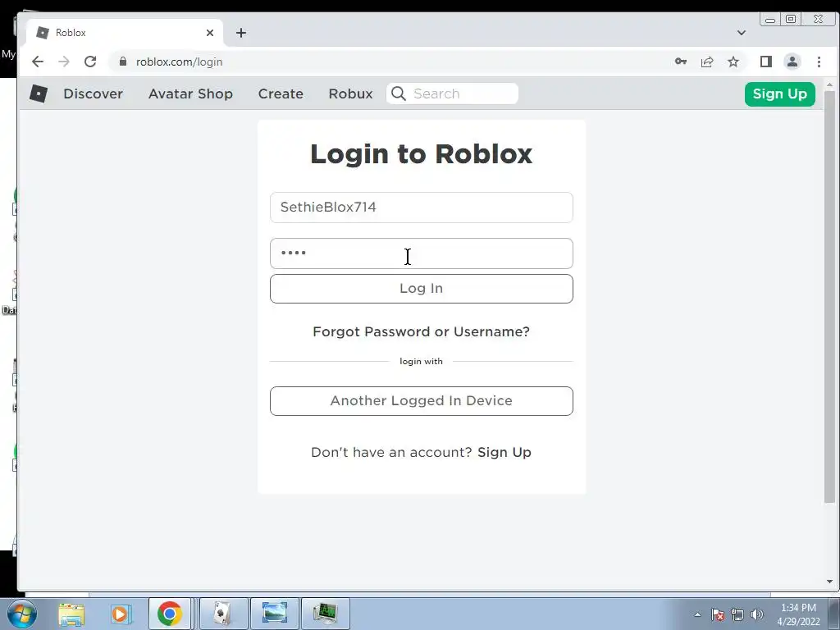Click the Chrome taskbar icon
This screenshot has height=630, width=840.
[x=170, y=614]
